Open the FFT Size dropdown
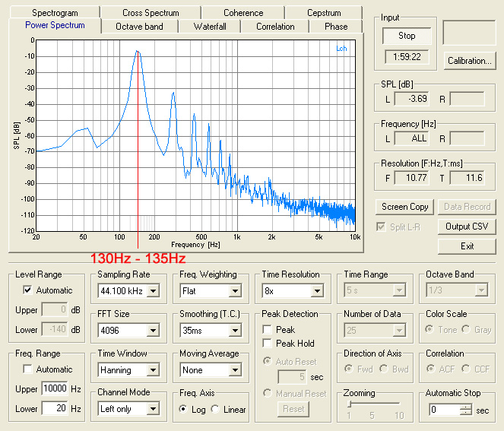504x431 pixels. pyautogui.click(x=154, y=331)
